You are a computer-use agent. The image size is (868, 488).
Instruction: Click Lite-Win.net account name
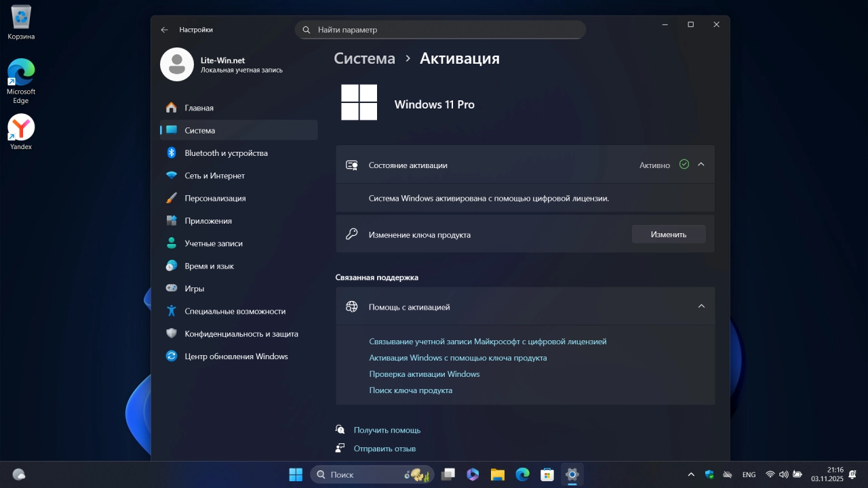click(x=222, y=60)
